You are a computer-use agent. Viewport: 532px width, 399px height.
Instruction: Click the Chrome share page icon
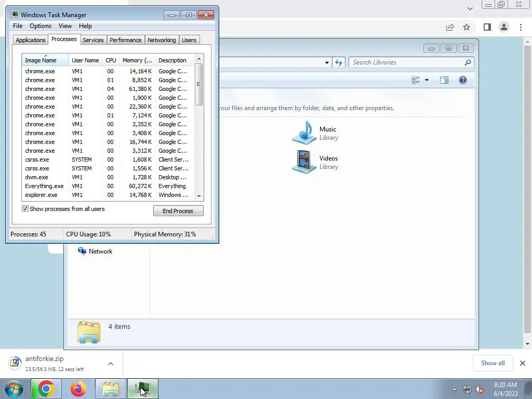pos(450,27)
